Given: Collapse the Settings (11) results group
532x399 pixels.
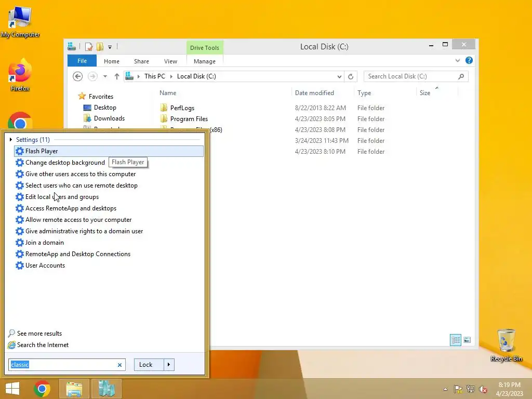Looking at the screenshot, I should pos(11,139).
